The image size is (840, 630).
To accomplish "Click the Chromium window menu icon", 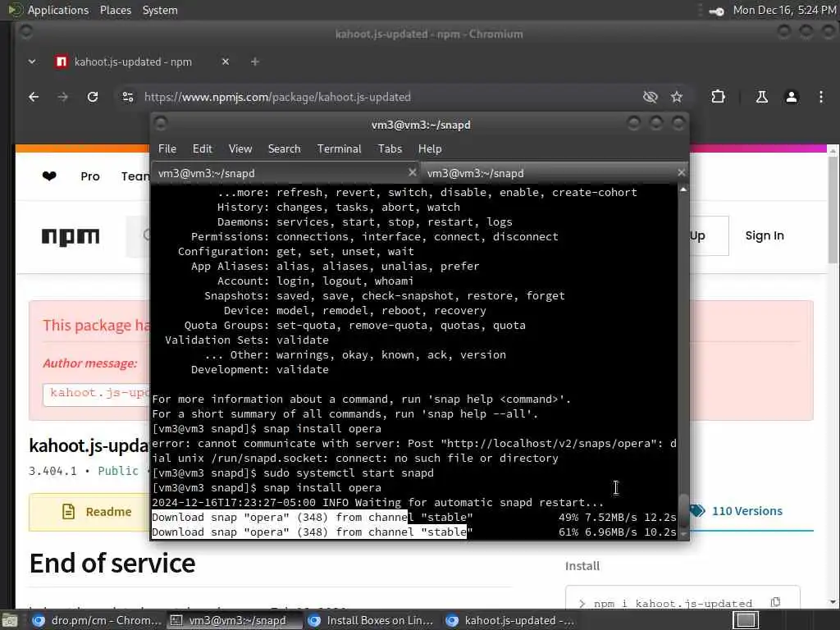I will click(x=25, y=33).
